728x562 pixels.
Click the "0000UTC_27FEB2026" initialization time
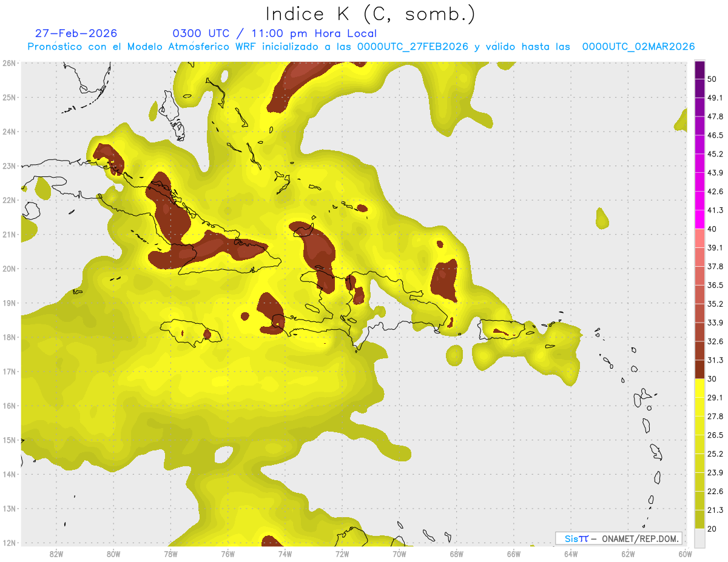click(413, 47)
